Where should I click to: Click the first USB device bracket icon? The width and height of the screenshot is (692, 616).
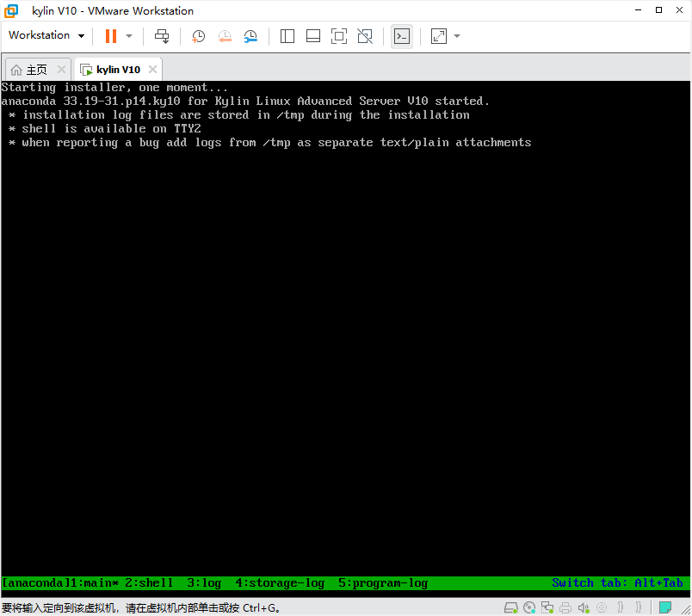coord(620,607)
